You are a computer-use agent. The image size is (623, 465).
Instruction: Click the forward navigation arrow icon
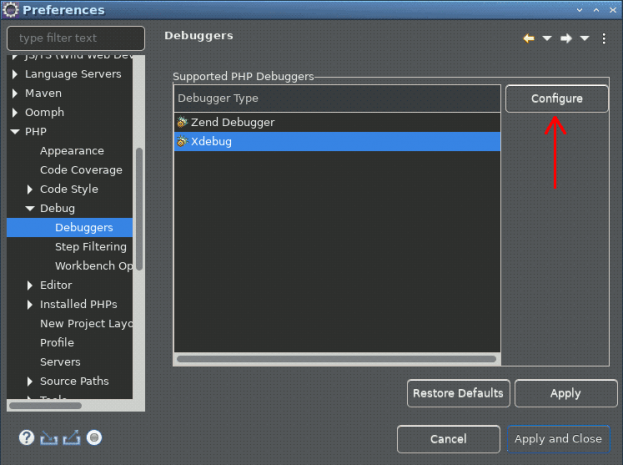566,39
